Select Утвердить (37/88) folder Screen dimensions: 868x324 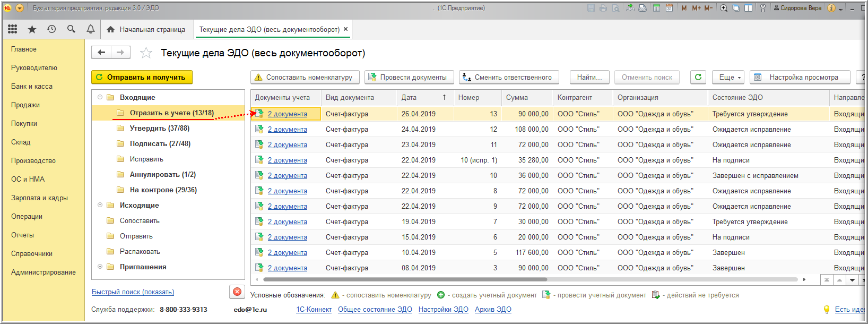click(x=159, y=128)
